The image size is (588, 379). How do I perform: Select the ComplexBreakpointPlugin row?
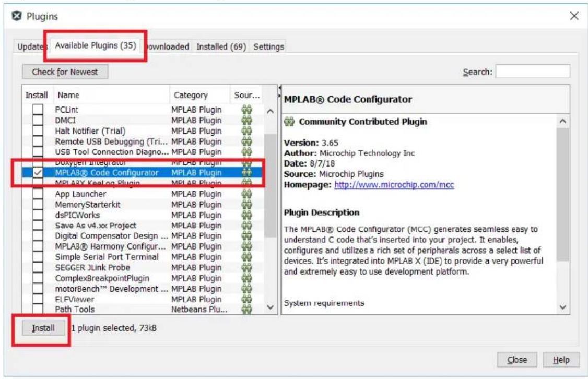(x=143, y=278)
